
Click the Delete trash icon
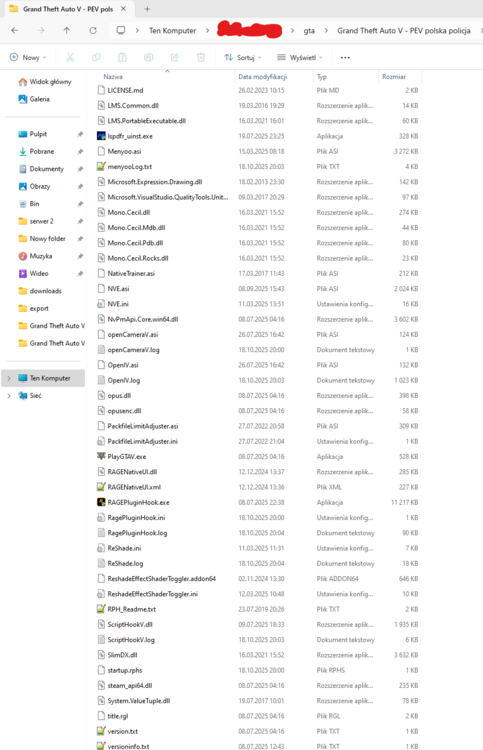click(x=201, y=57)
